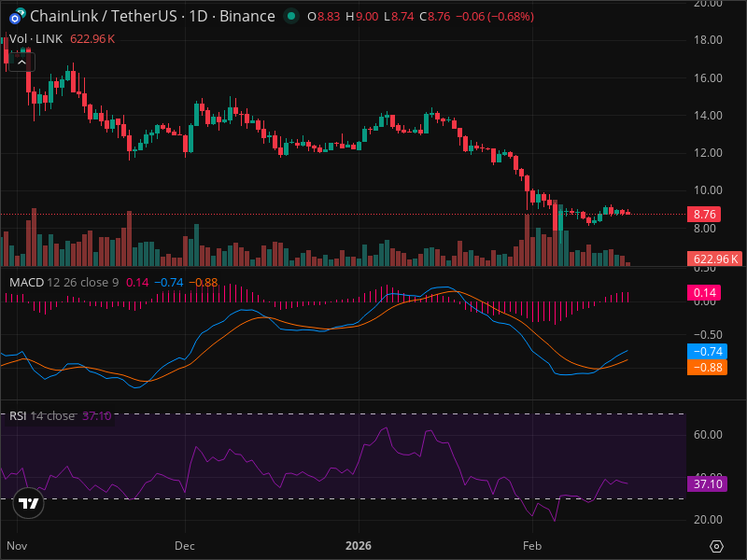Open the ChainLink / TetherUS symbol title
747x560 pixels.
152,16
